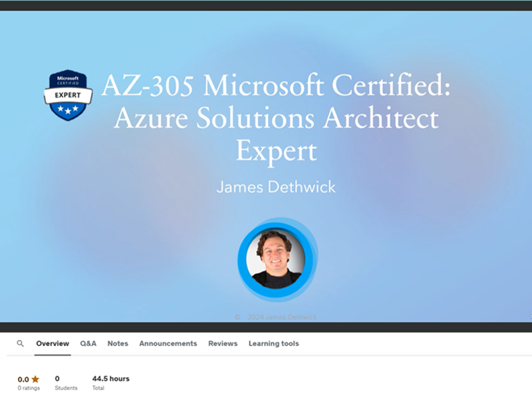Click the "0 ratings" label
The height and width of the screenshot is (399, 532).
point(29,388)
